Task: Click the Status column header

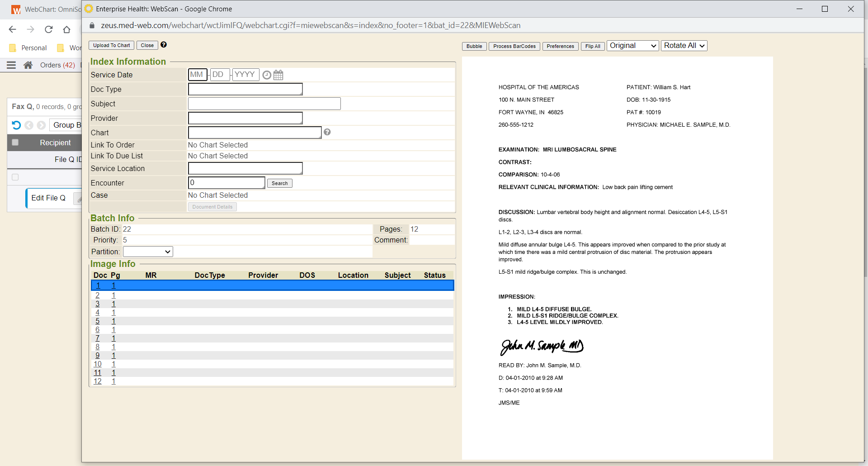Action: point(434,275)
